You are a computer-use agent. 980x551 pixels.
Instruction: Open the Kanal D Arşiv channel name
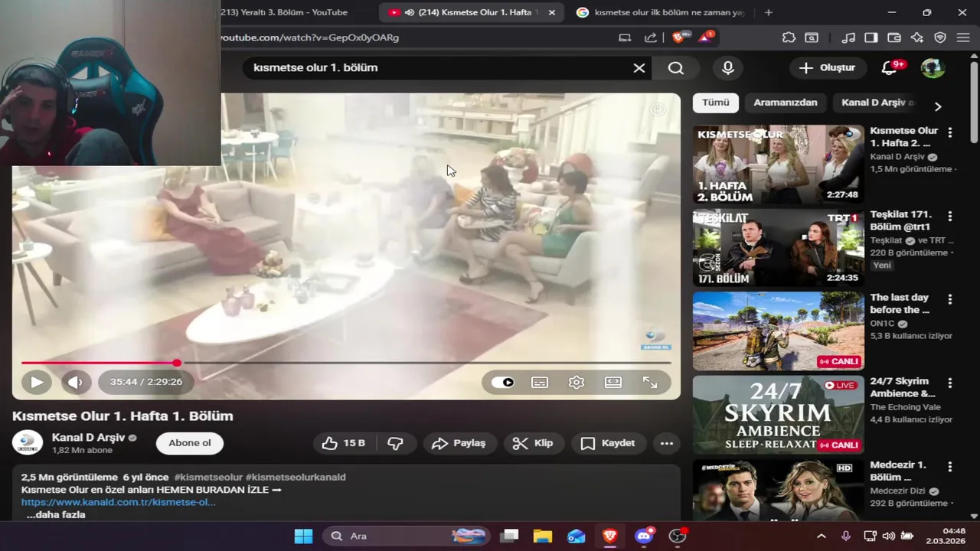[x=88, y=438]
